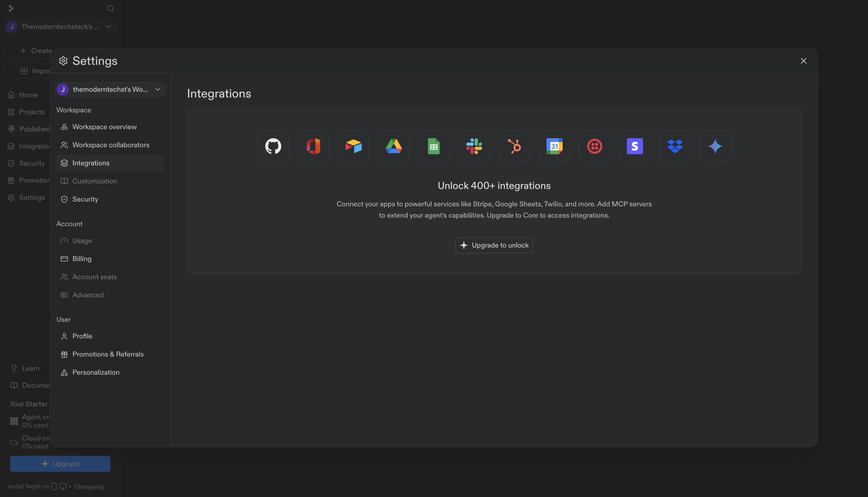The image size is (868, 497).
Task: Click the Settings gear icon in background sidebar
Action: point(11,197)
